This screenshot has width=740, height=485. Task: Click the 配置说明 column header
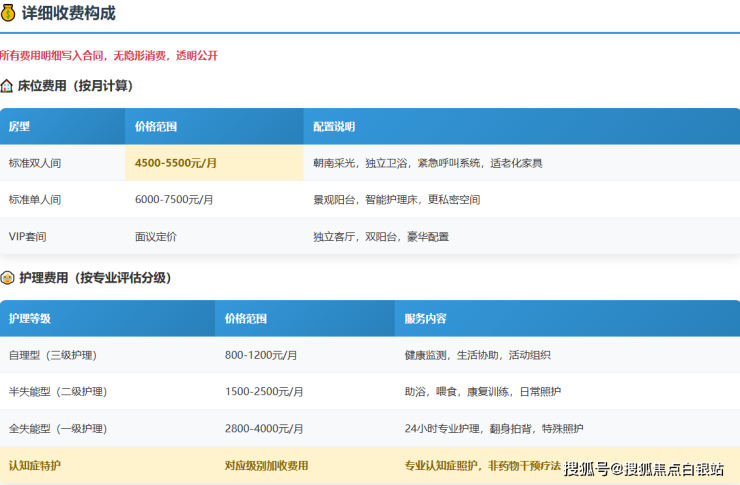[334, 127]
